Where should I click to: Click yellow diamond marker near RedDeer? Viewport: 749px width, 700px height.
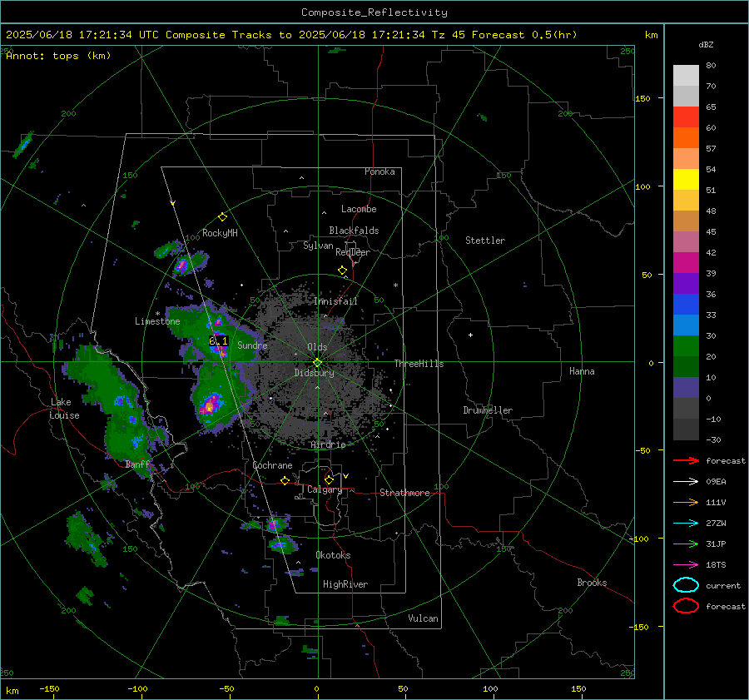(342, 271)
